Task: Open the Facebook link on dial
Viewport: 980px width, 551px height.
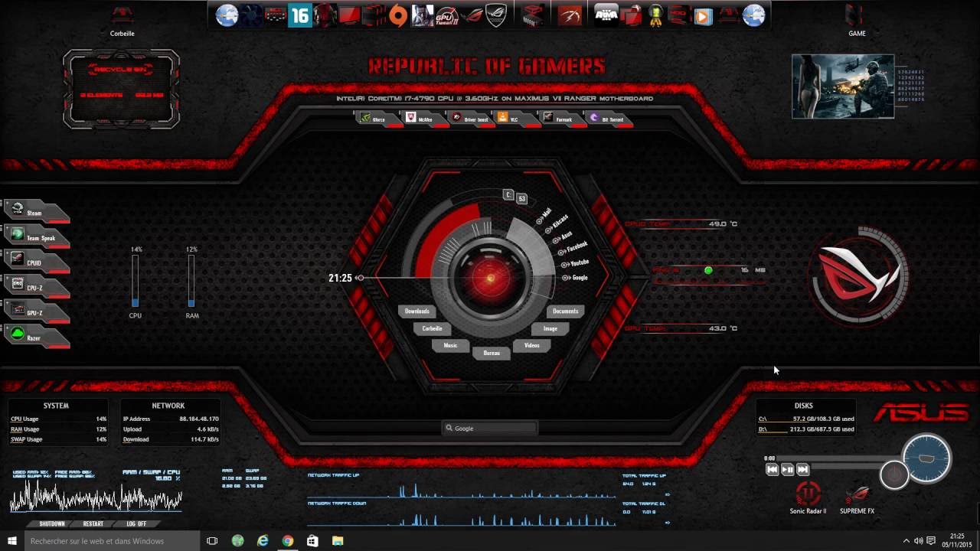Action: point(572,248)
